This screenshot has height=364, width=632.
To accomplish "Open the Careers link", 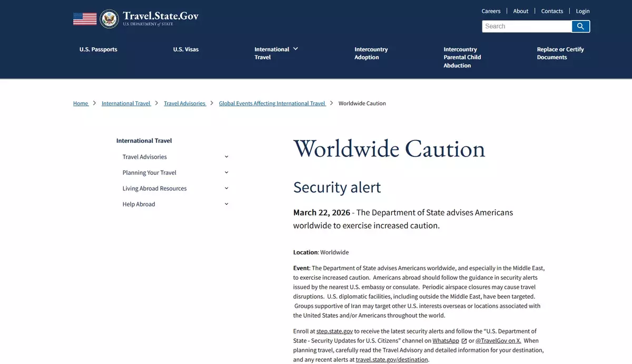I will [491, 11].
